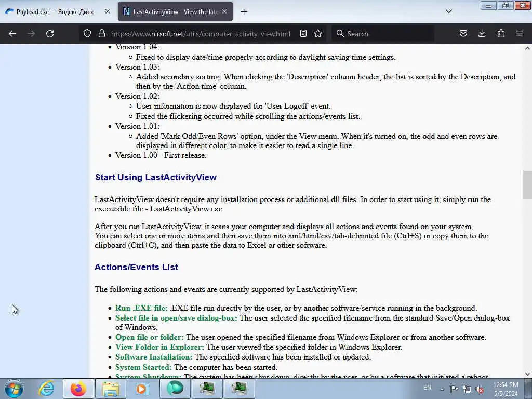
Task: Open the last monitor app on taskbar
Action: pyautogui.click(x=239, y=389)
